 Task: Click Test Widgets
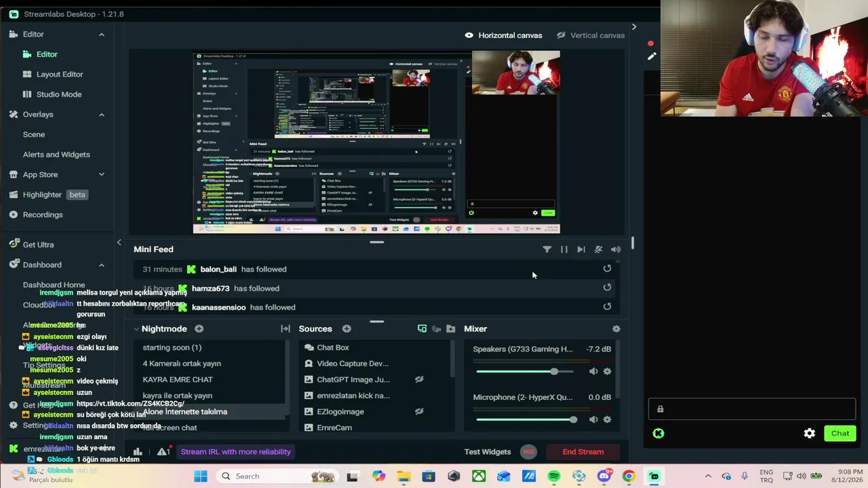click(x=488, y=452)
